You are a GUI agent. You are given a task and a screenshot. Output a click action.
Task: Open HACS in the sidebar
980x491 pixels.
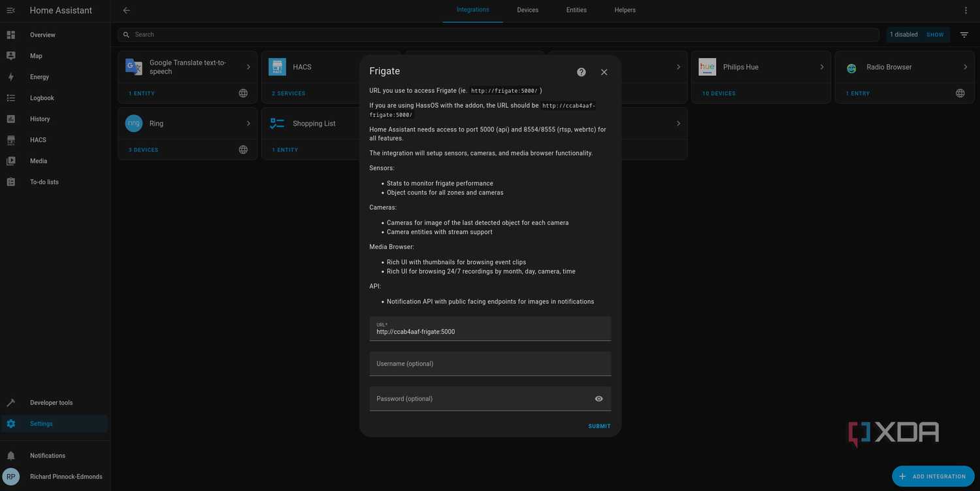pos(55,140)
